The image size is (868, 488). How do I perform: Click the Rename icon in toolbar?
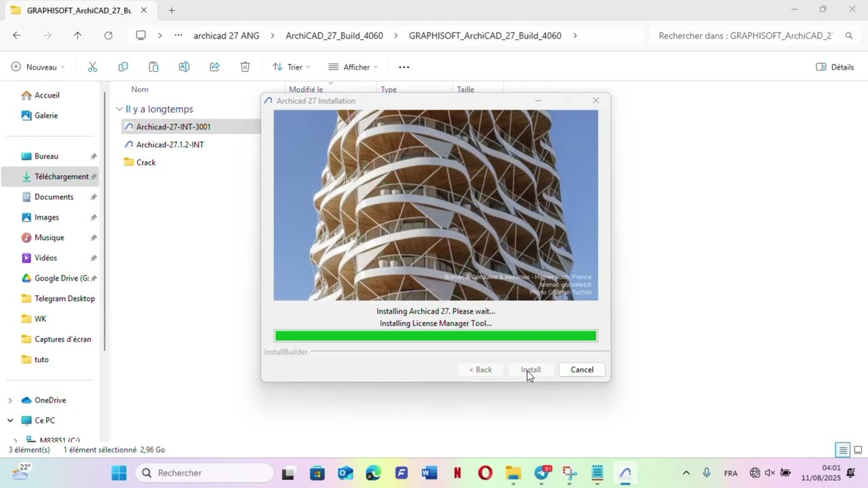tap(184, 67)
